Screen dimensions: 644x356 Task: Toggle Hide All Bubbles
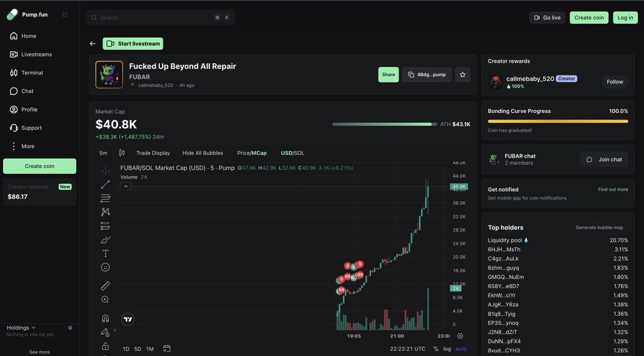[203, 153]
